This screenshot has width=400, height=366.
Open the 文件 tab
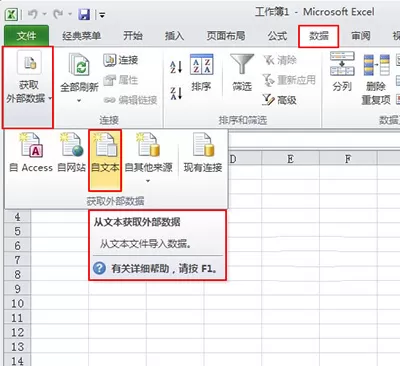(x=26, y=36)
